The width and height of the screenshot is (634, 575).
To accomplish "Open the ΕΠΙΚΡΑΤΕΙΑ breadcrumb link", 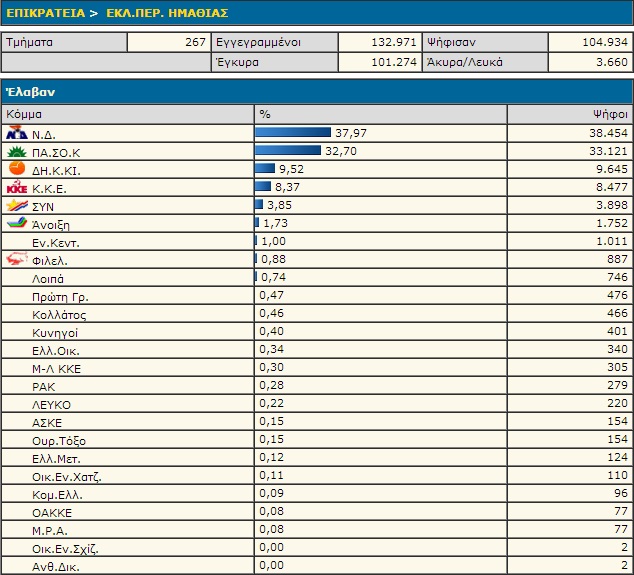I will [x=45, y=13].
